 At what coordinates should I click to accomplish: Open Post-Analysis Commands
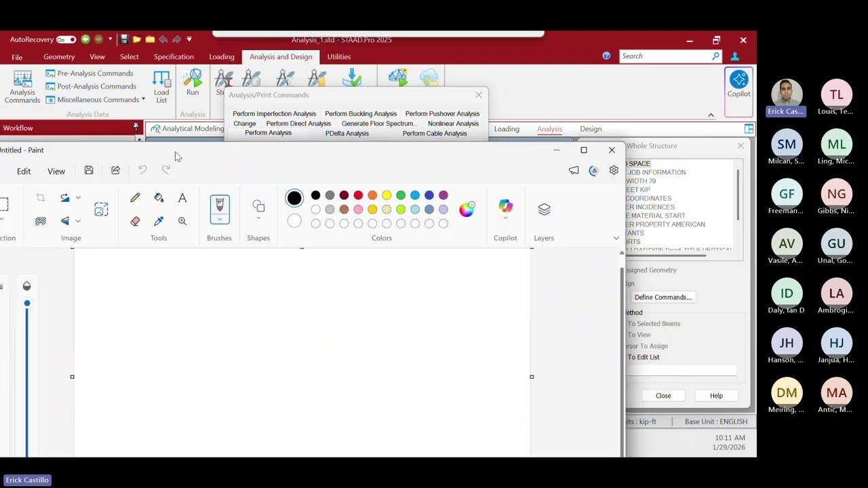[91, 86]
